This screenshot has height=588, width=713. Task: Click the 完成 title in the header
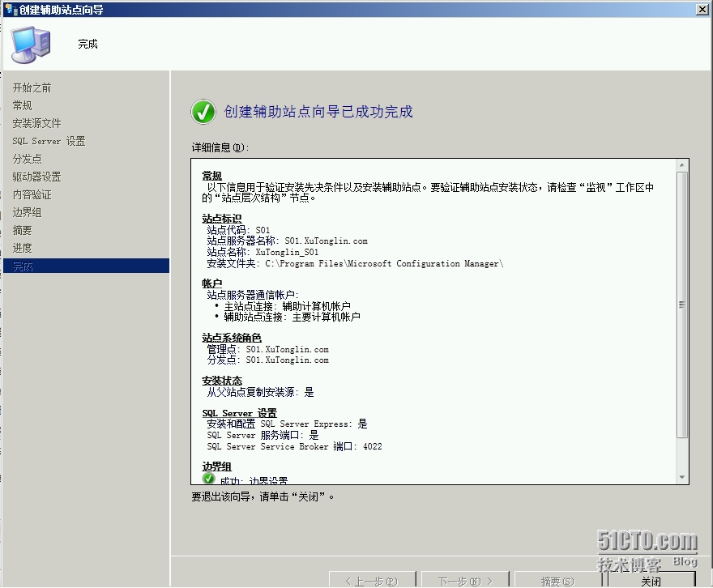[x=88, y=44]
